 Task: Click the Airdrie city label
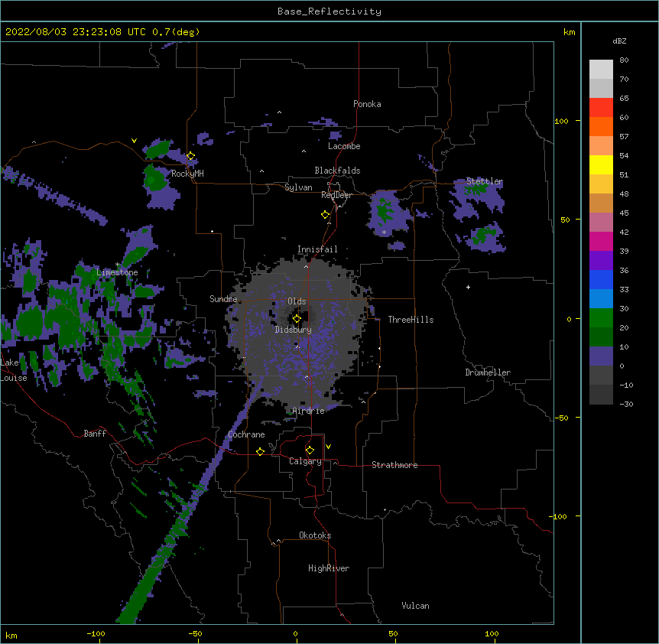309,411
